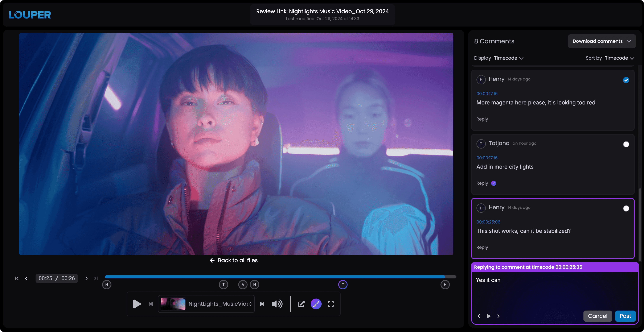Skip to next file icon
644x332 pixels.
(262, 304)
